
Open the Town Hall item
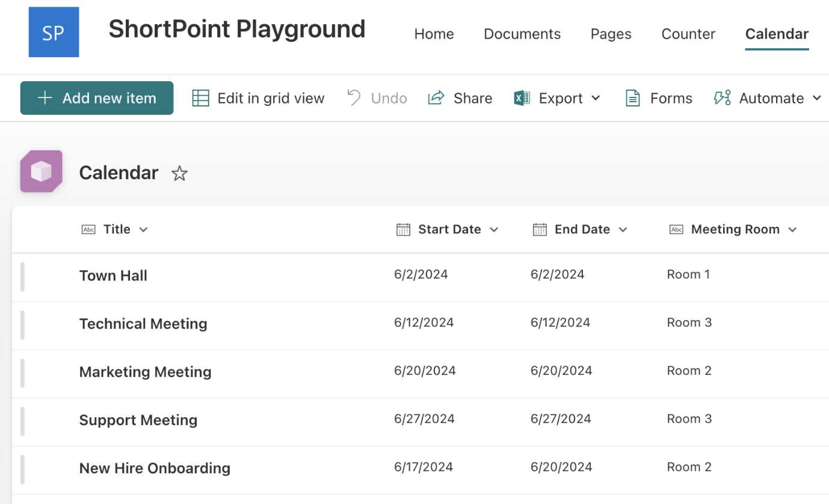(113, 275)
